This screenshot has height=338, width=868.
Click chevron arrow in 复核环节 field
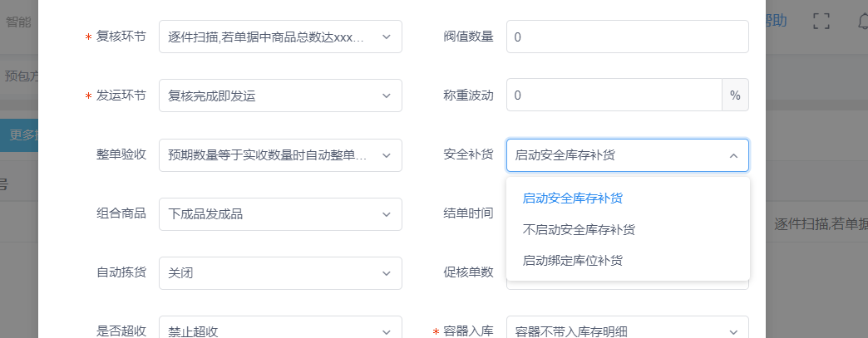click(387, 37)
